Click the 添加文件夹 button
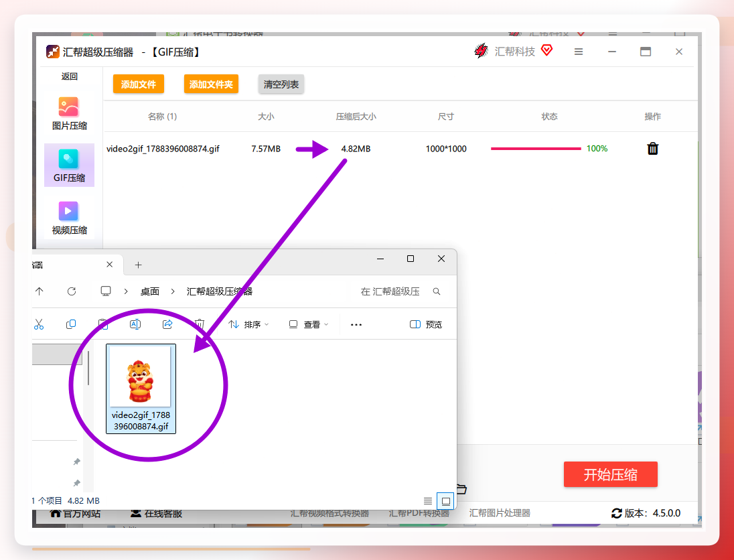The image size is (734, 560). coord(211,84)
